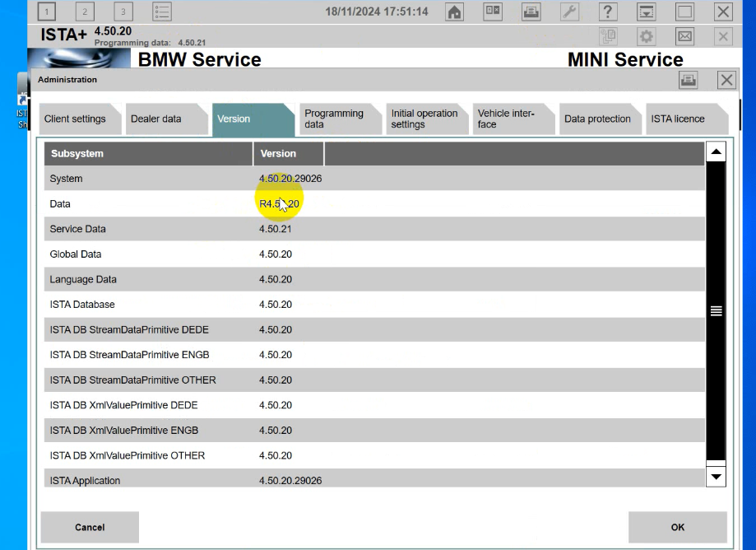The image size is (756, 550).
Task: Open the Dealer data tab
Action: tap(167, 119)
